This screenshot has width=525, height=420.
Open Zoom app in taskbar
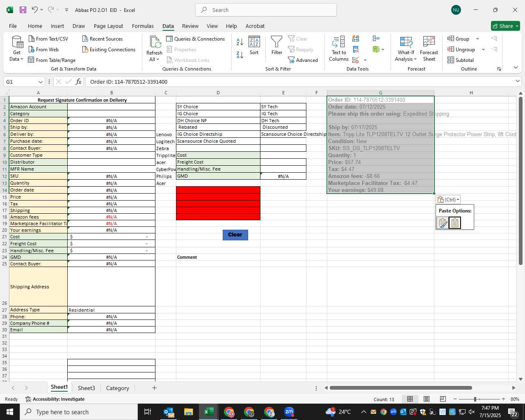pos(289,412)
